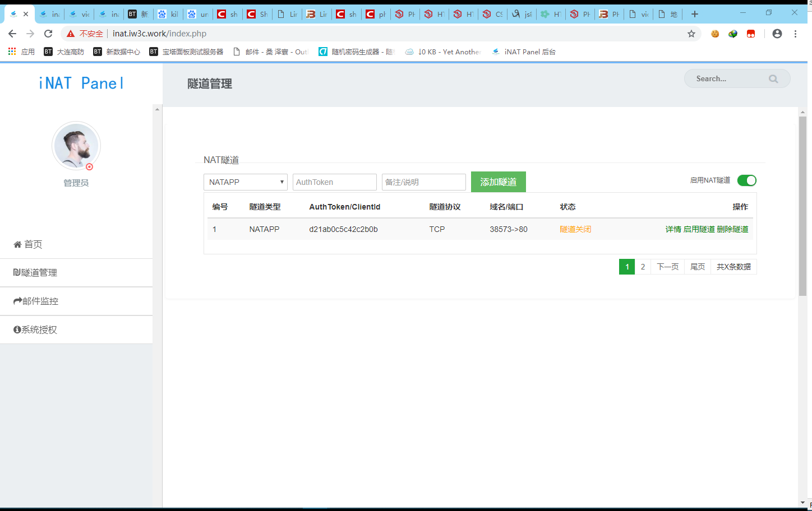Open the globe download manager extension
812x511 pixels.
pyautogui.click(x=733, y=34)
